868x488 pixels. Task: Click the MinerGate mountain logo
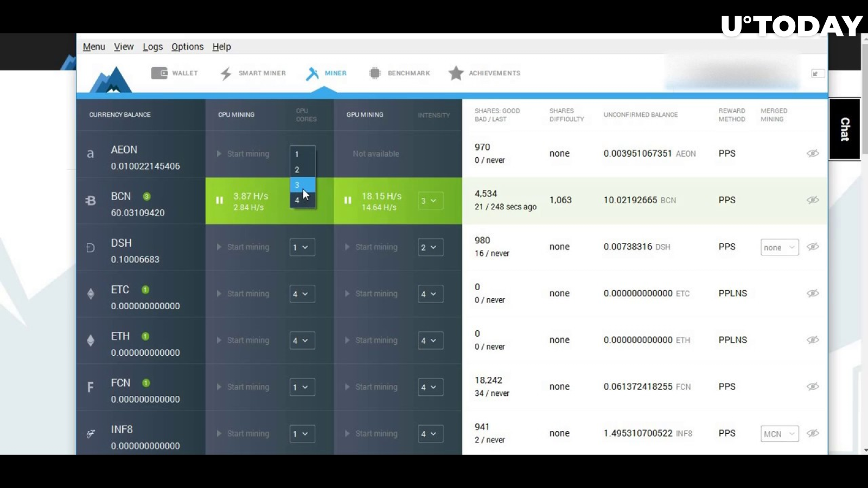111,79
